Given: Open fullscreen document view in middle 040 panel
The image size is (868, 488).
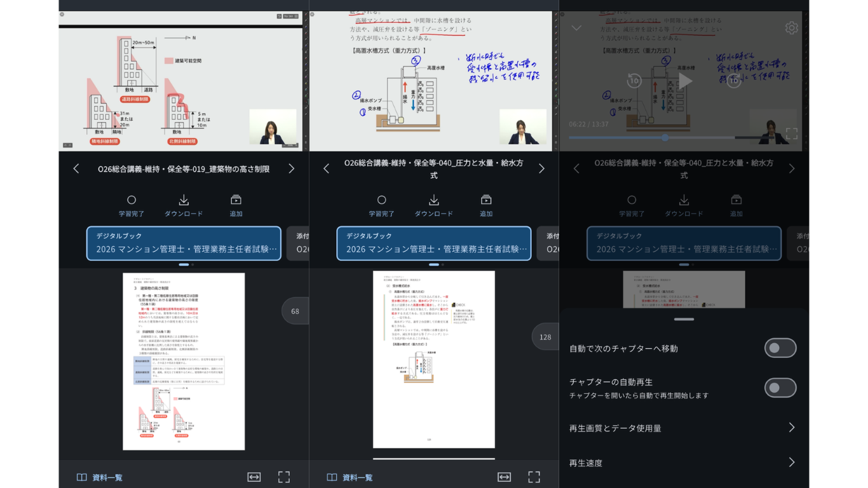Looking at the screenshot, I should 534,477.
